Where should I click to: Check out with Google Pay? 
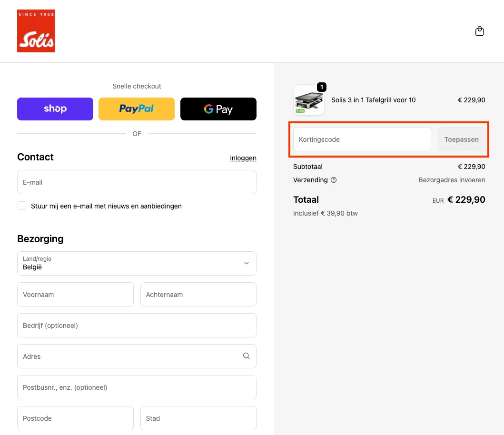[218, 109]
